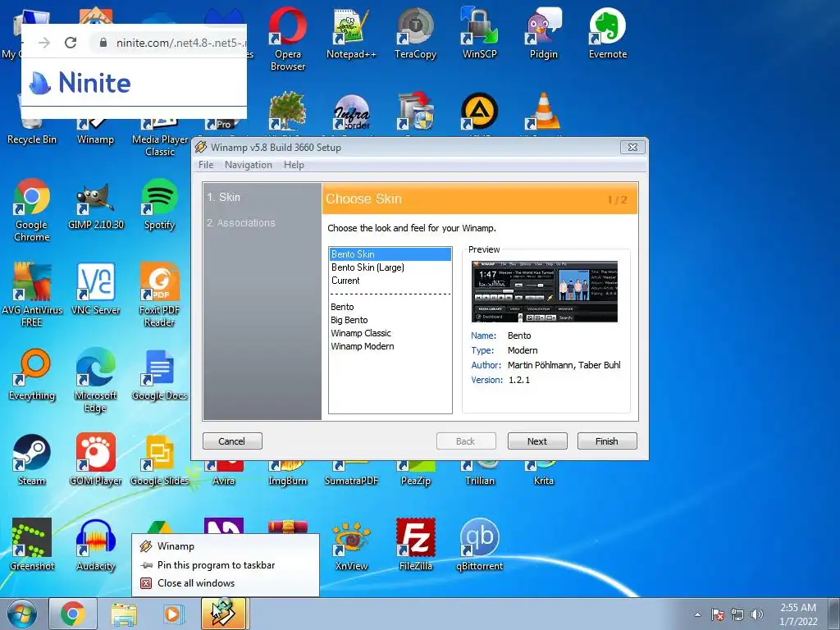The image size is (840, 630).
Task: Select the Google Chrome desktop icon
Action: pyautogui.click(x=32, y=210)
